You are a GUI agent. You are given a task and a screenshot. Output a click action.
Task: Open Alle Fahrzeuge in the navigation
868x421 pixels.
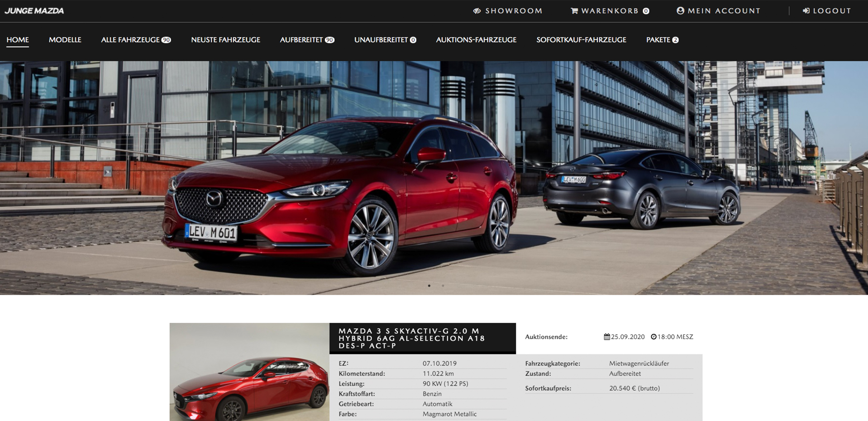click(136, 40)
